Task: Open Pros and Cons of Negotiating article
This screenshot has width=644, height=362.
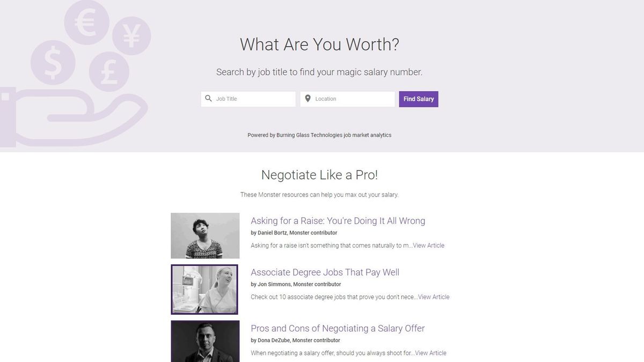Action: point(338,328)
